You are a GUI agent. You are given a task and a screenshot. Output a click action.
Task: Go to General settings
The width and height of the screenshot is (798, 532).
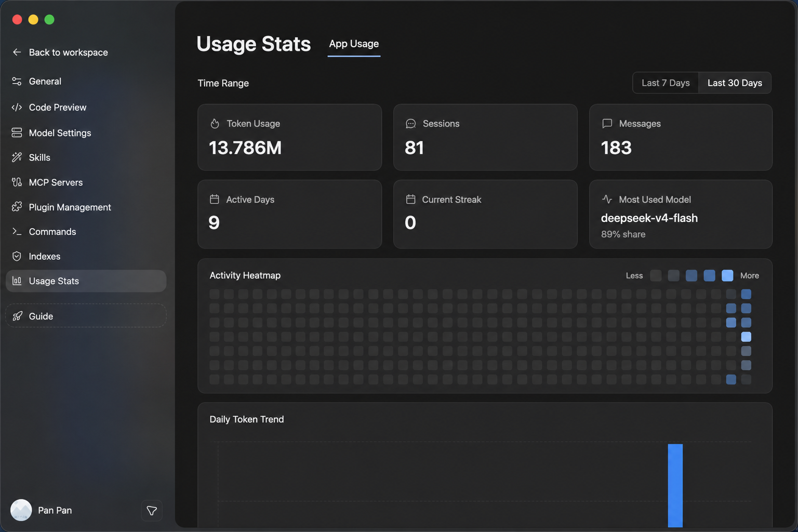(x=86, y=81)
